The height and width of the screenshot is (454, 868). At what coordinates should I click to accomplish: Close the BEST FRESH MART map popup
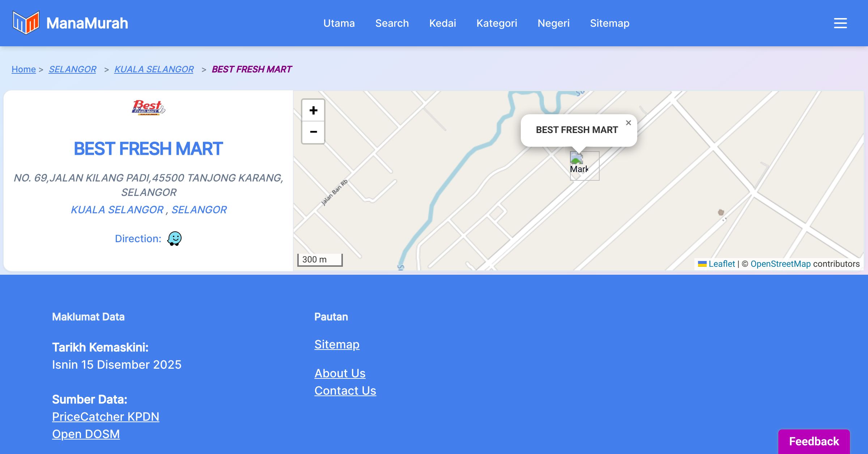click(x=628, y=123)
